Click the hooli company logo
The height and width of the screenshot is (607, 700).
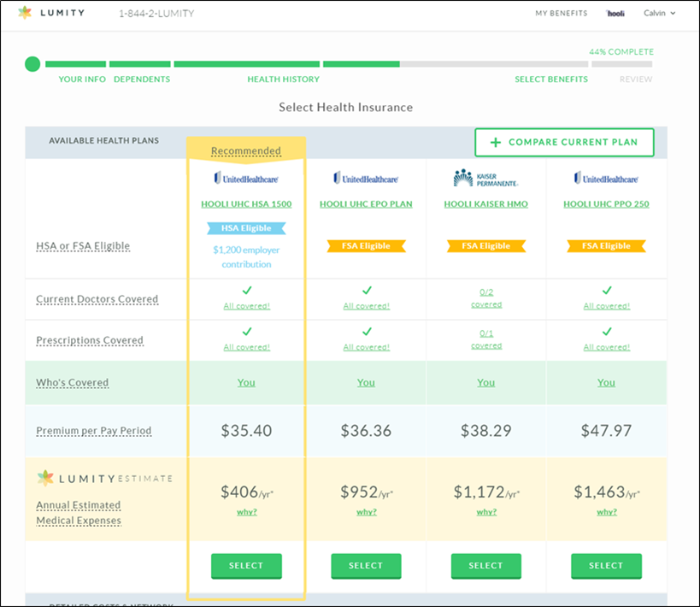coord(615,14)
